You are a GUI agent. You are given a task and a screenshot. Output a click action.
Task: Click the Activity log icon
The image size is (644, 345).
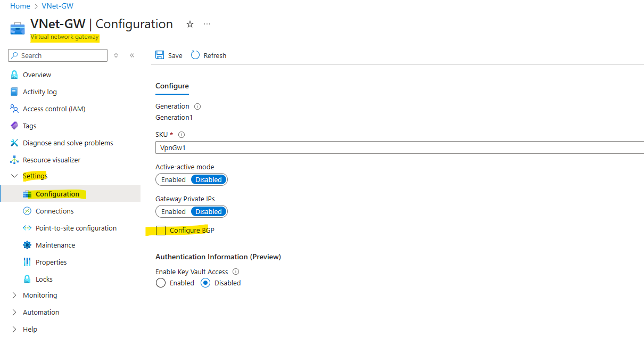(14, 92)
